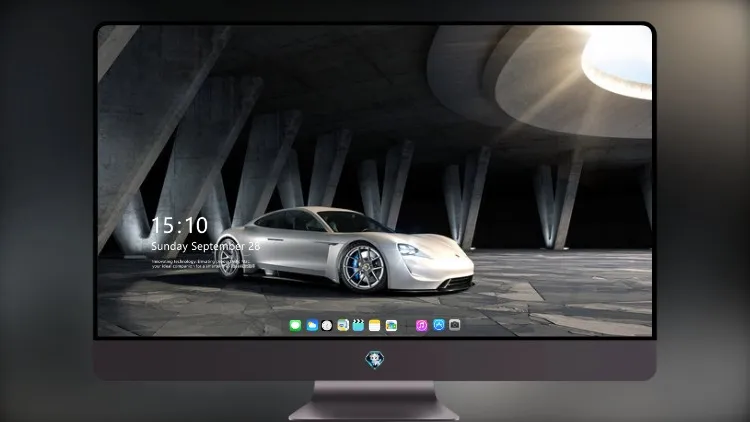750x422 pixels.
Task: Launch the gray Camera app
Action: pyautogui.click(x=455, y=325)
